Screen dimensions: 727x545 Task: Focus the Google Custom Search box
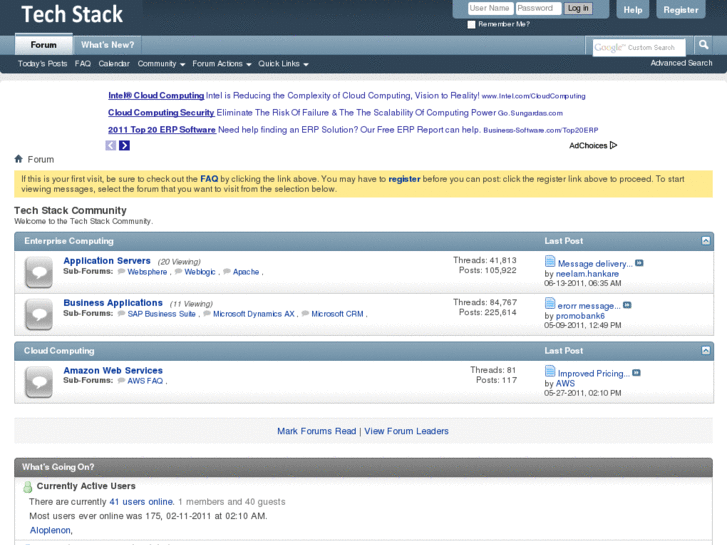coord(639,47)
